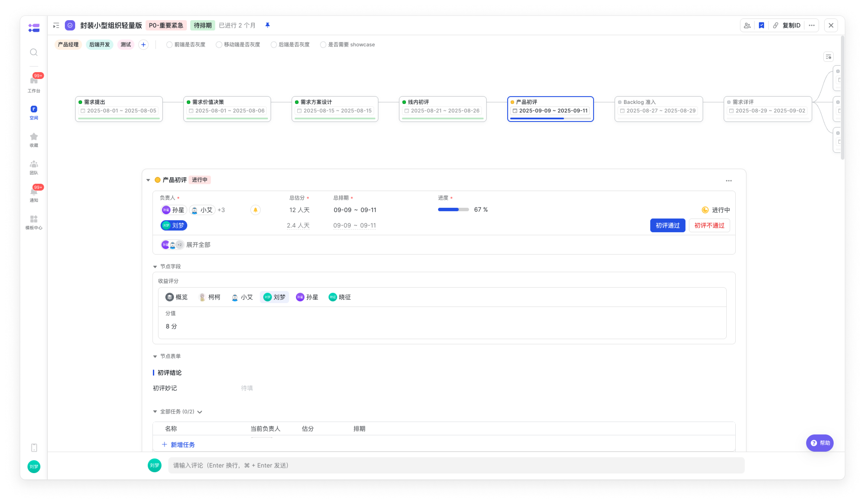Image resolution: width=865 pixels, height=504 pixels.
Task: Edit 刘梦's 2.4 人天 estimate
Action: 298,225
